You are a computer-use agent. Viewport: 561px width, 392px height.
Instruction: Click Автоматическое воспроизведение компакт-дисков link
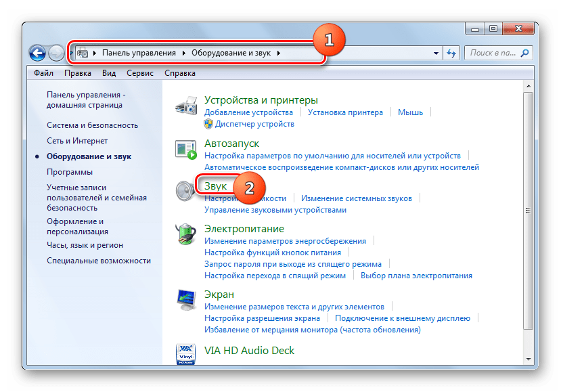[341, 167]
